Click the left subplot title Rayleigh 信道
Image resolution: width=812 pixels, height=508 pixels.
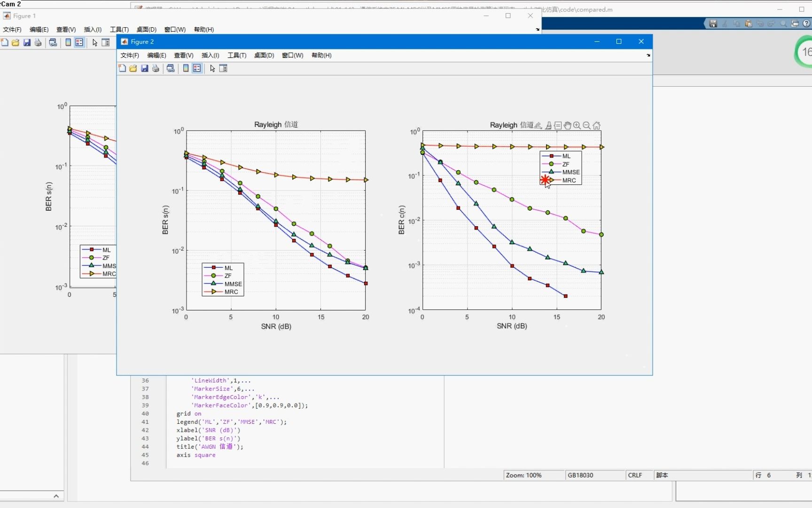pos(276,124)
